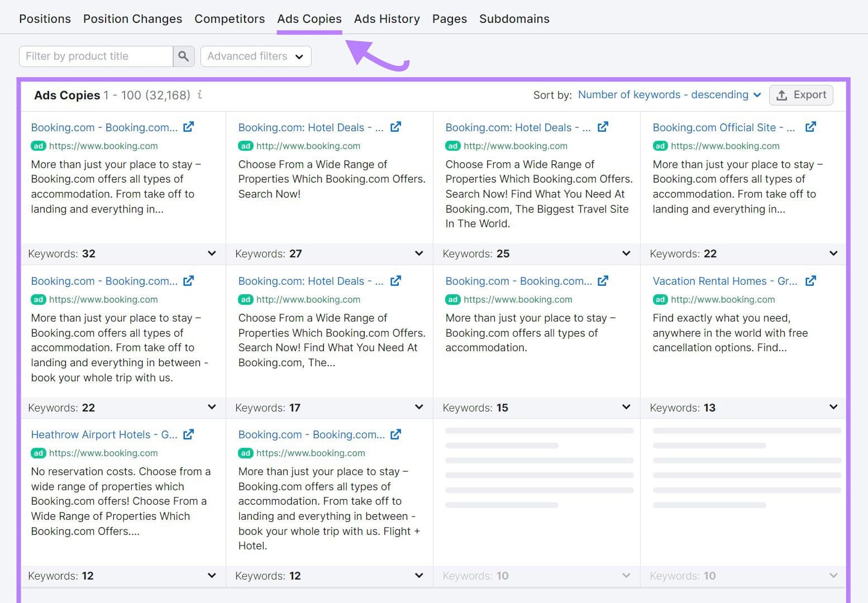Switch to the Subdomains tab
Image resolution: width=868 pixels, height=603 pixels.
pyautogui.click(x=514, y=18)
